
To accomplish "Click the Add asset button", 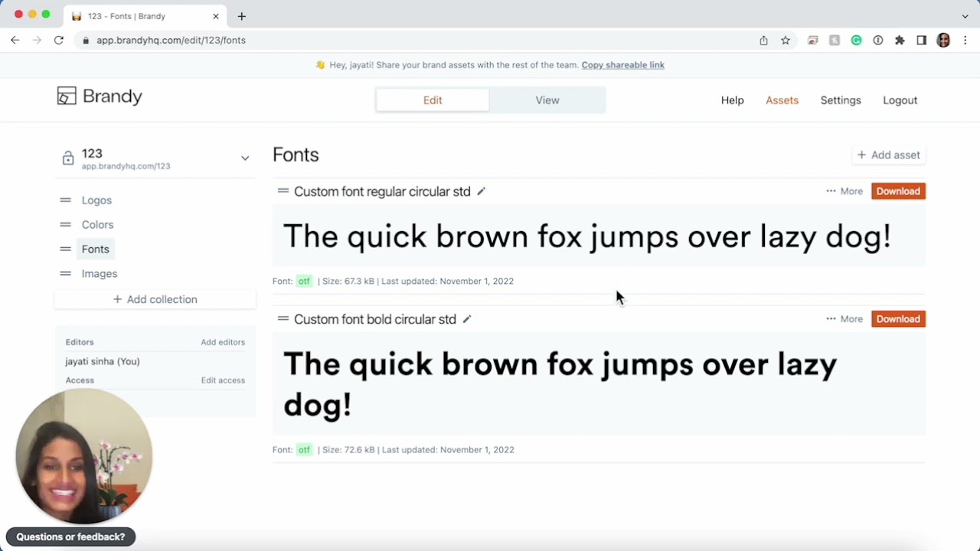I will tap(888, 155).
